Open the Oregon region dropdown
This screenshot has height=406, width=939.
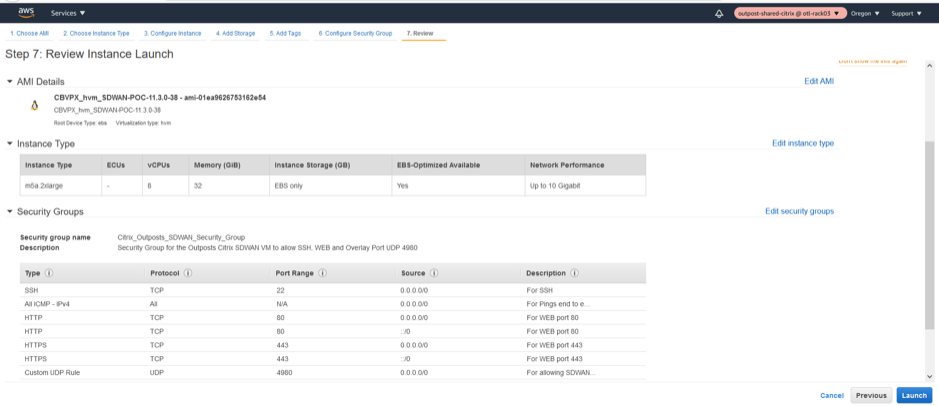865,13
